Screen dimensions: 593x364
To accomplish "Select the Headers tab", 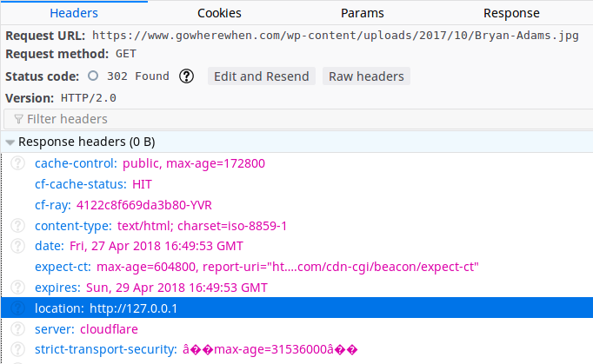I will pyautogui.click(x=74, y=13).
